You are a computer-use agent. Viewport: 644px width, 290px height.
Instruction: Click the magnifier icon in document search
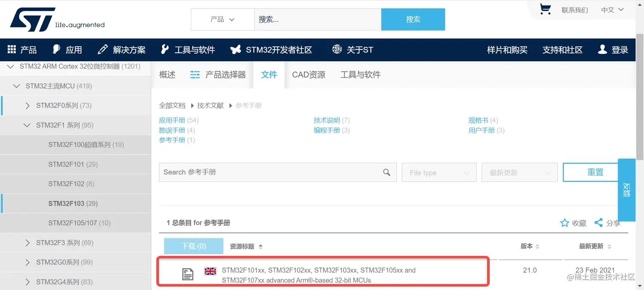386,172
